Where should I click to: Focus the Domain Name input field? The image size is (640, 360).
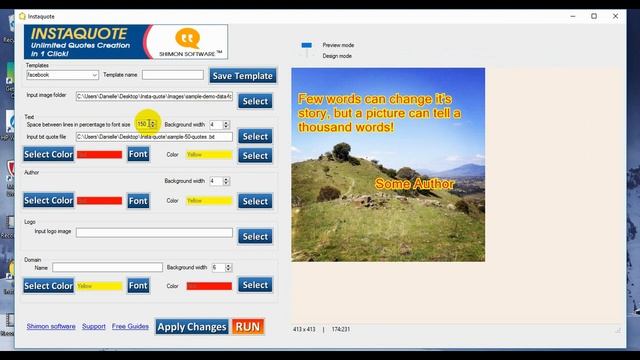(107, 267)
